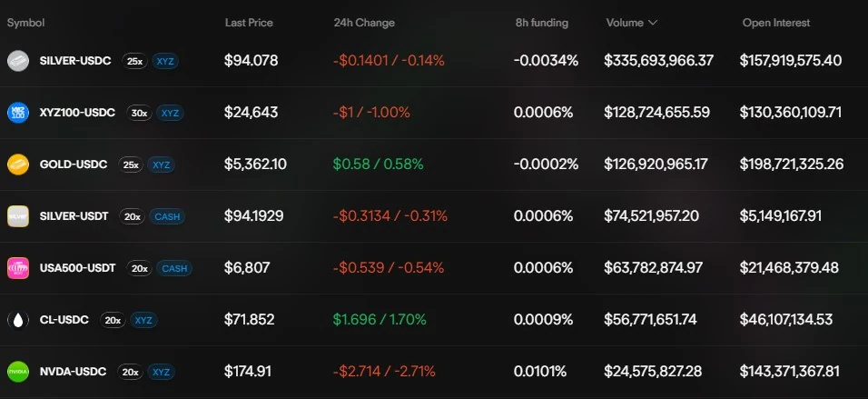Image resolution: width=868 pixels, height=399 pixels.
Task: Open the GOLD-USDC market link
Action: coord(74,165)
